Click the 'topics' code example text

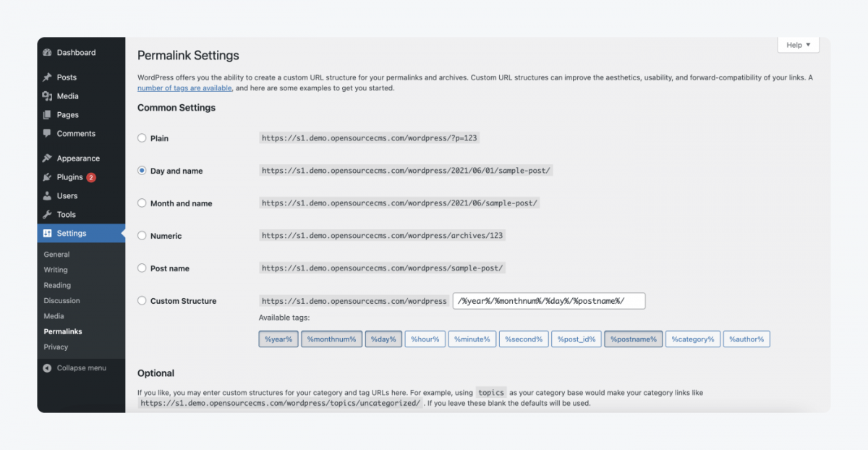coord(491,393)
